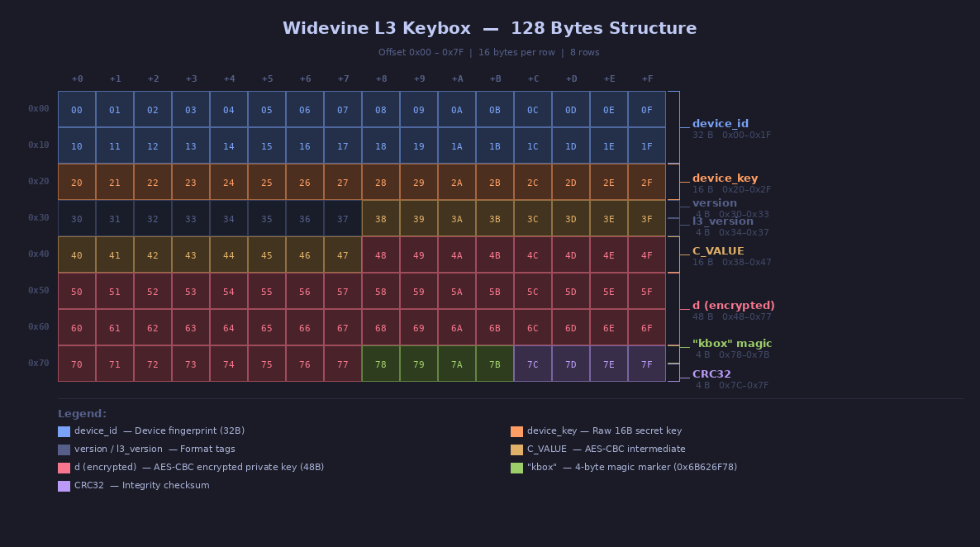Image resolution: width=980 pixels, height=547 pixels.
Task: Click the range text 0x20–0x2F
Action: (x=746, y=189)
